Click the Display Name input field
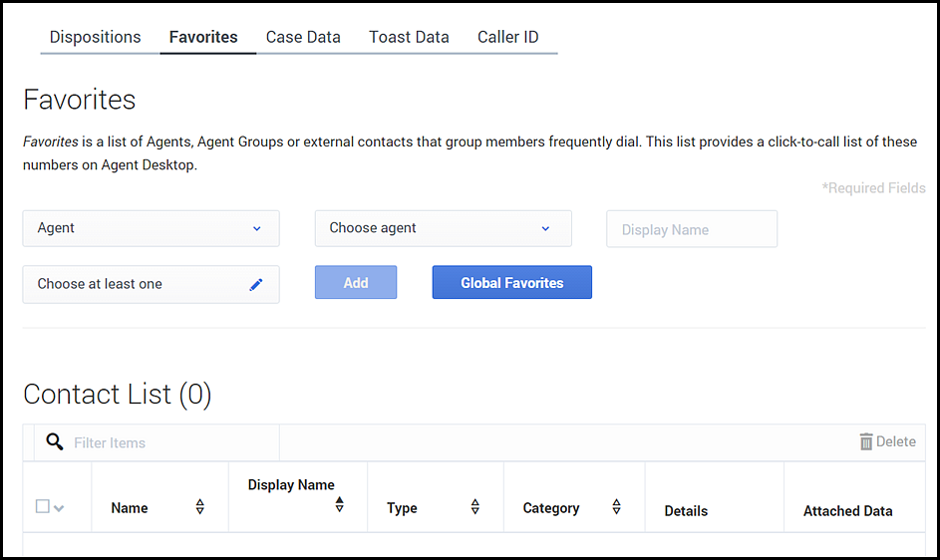This screenshot has width=940, height=560. coord(692,229)
